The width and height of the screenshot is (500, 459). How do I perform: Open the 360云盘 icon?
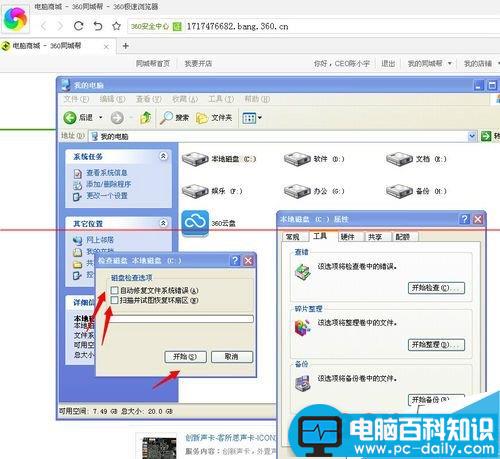[195, 223]
